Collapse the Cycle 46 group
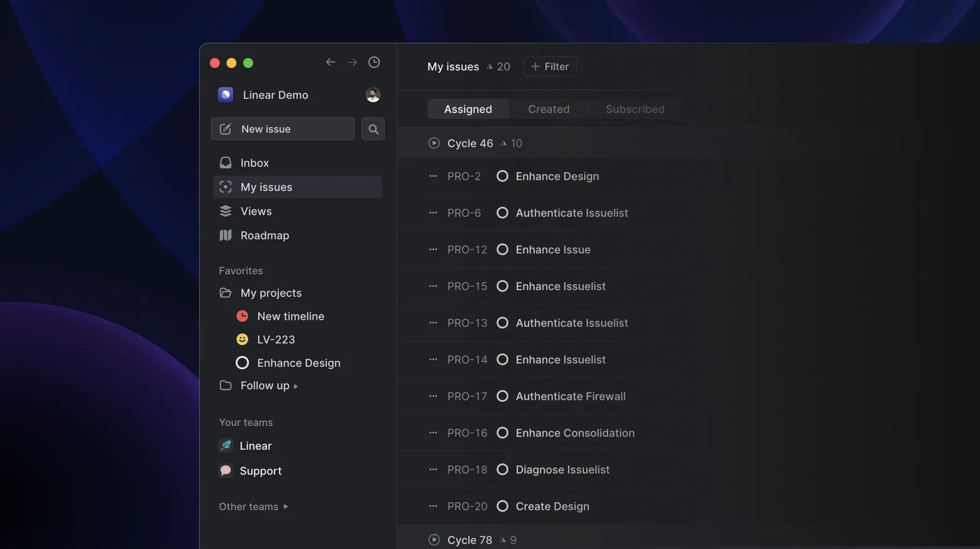This screenshot has height=549, width=980. coord(434,143)
